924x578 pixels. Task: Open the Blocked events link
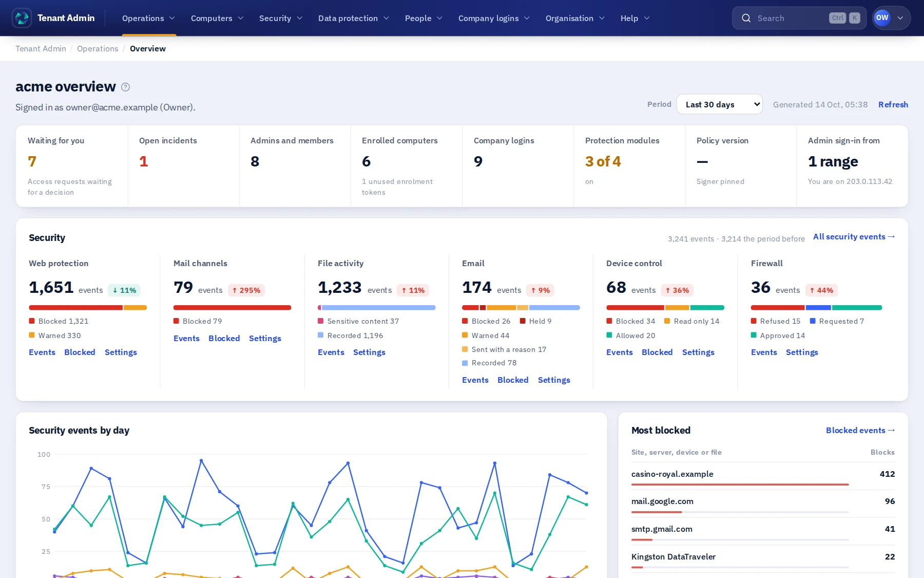click(860, 431)
